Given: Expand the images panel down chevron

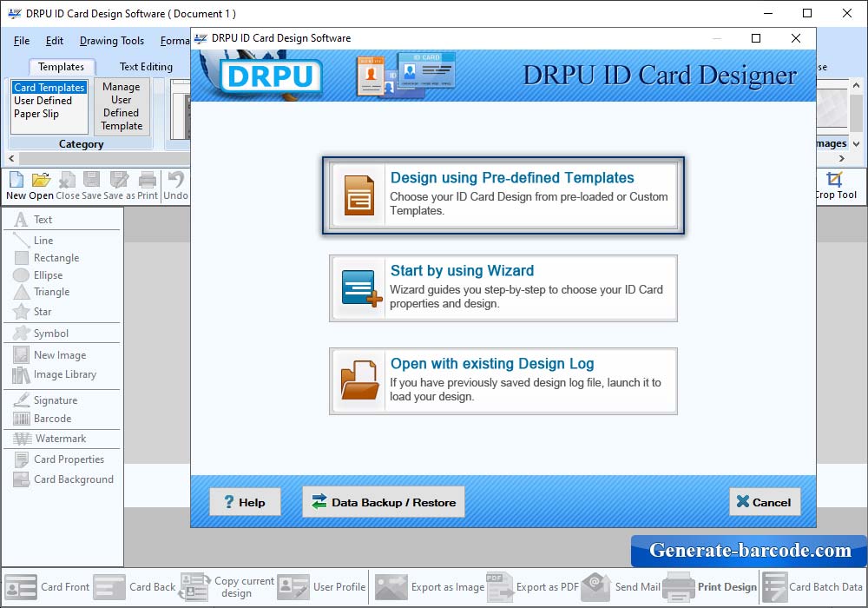Looking at the screenshot, I should pos(856,143).
